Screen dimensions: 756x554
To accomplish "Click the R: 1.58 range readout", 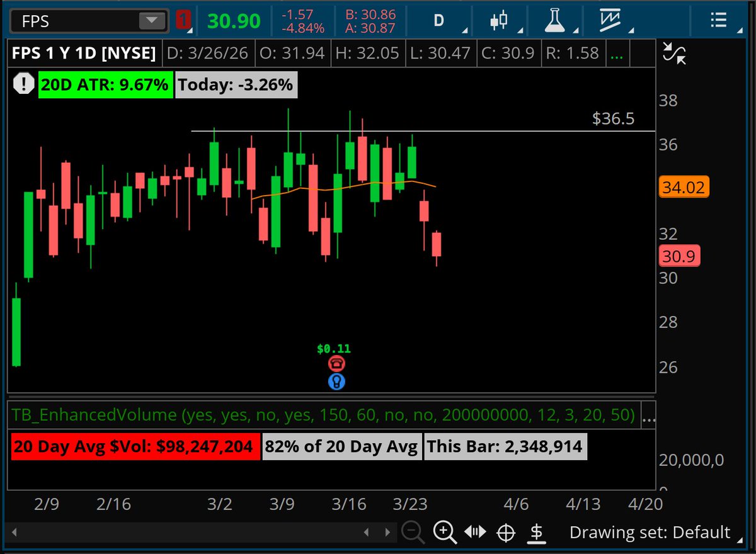I will (573, 54).
